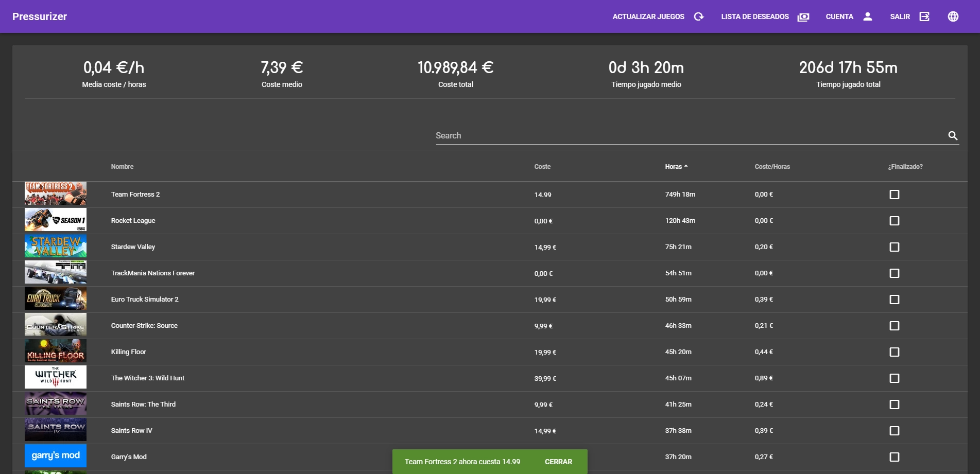The image size is (980, 474).
Task: Open the Cuenta label
Action: (839, 16)
